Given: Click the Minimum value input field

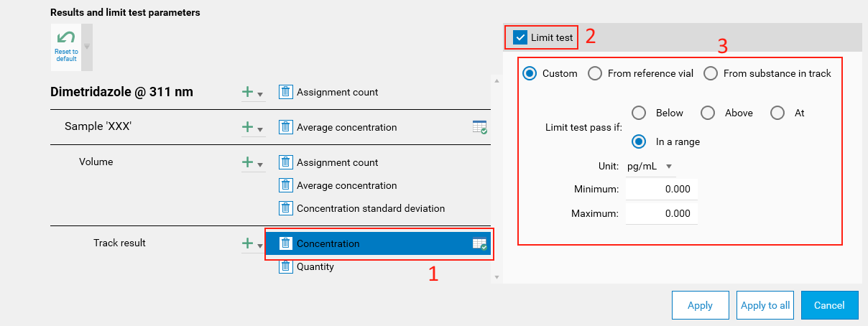Looking at the screenshot, I should (661, 189).
